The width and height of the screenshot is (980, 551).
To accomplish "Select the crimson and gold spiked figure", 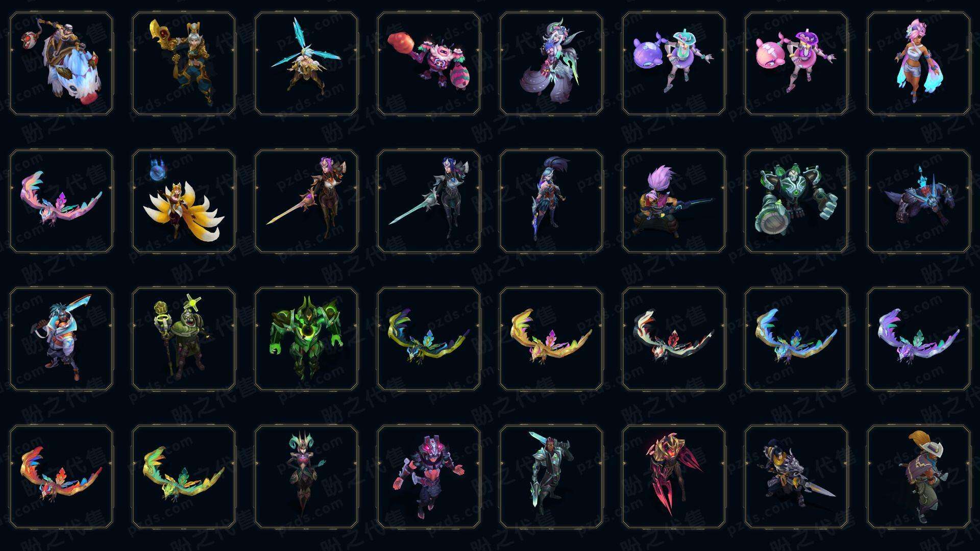I will 674,477.
